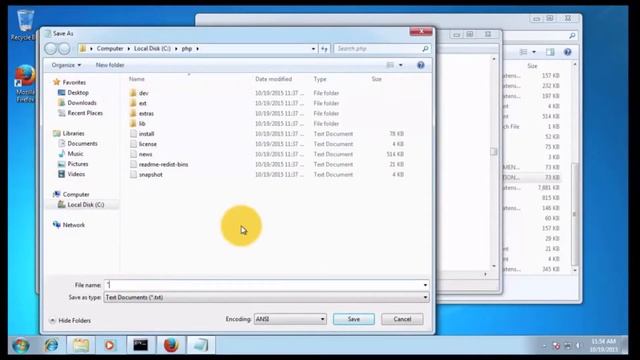Screen dimensions: 640x360
Task: Open the Organize dropdown menu
Action: (x=66, y=65)
